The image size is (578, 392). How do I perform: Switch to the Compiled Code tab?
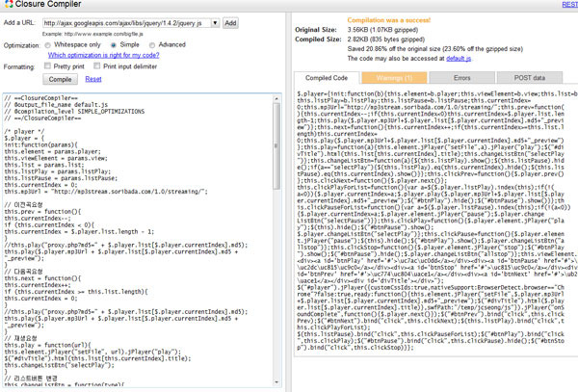tap(327, 78)
